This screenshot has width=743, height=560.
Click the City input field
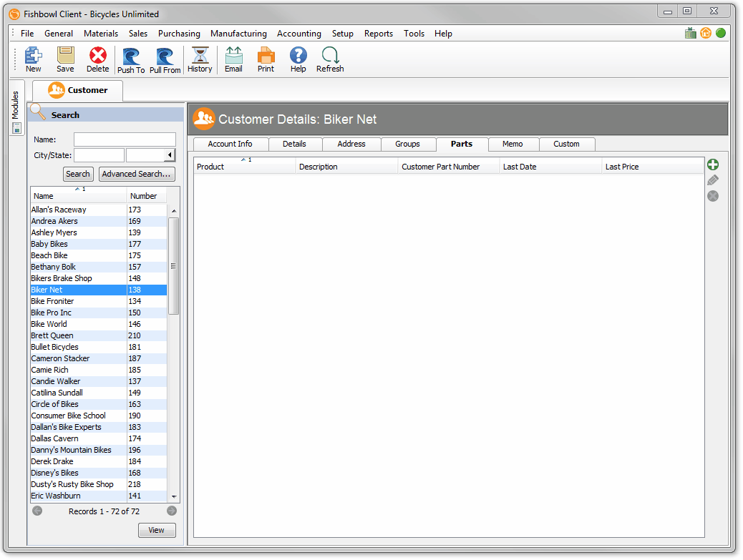tap(99, 155)
